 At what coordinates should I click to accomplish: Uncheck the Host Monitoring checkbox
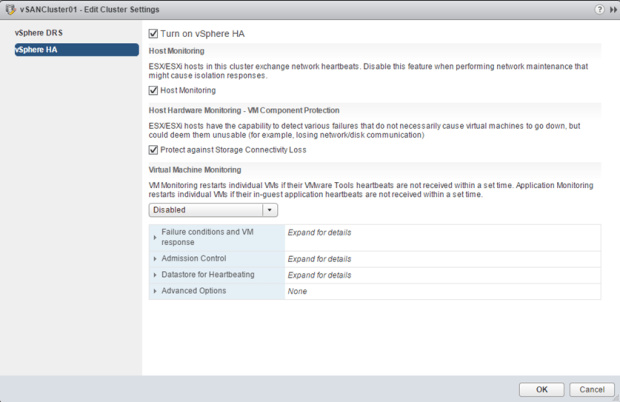coord(153,91)
